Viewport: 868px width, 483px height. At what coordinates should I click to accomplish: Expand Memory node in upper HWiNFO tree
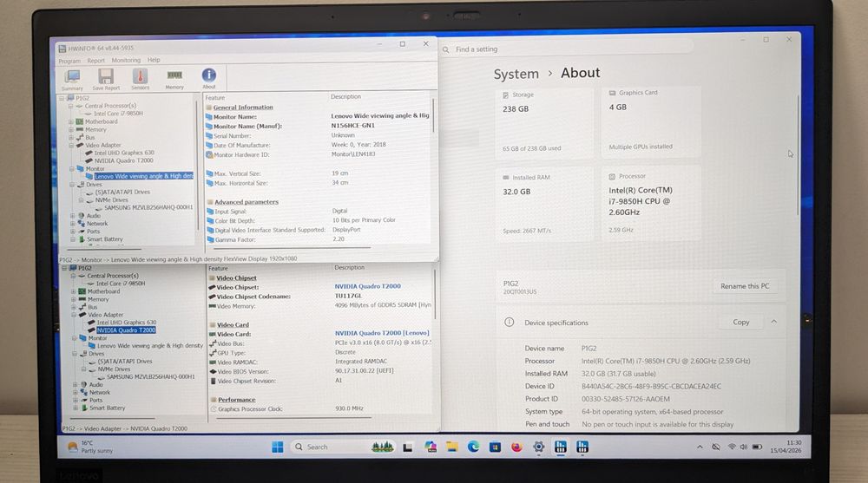pyautogui.click(x=71, y=129)
